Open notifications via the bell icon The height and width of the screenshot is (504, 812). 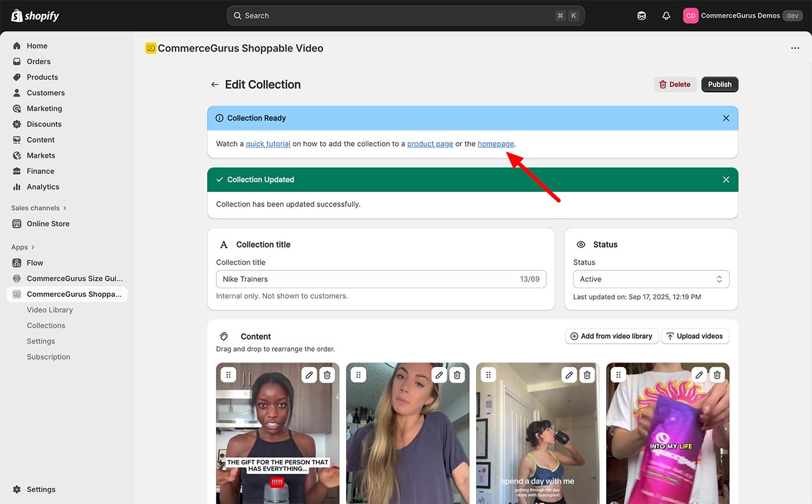(666, 16)
